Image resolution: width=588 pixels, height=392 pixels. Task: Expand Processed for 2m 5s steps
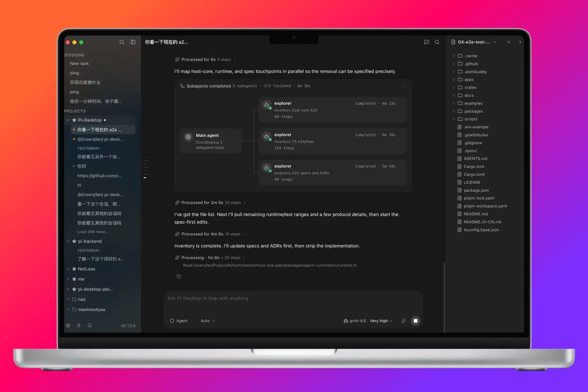point(210,203)
